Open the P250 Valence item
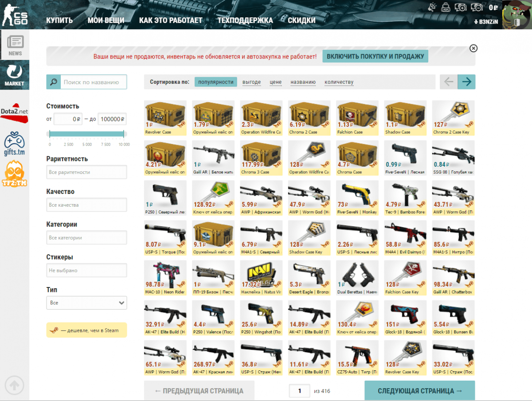This screenshot has width=532, height=401. point(213,318)
